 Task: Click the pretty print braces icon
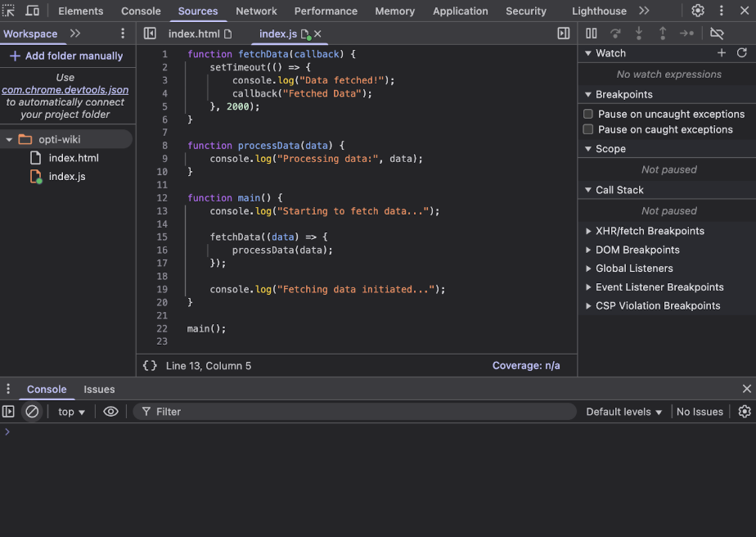(150, 366)
